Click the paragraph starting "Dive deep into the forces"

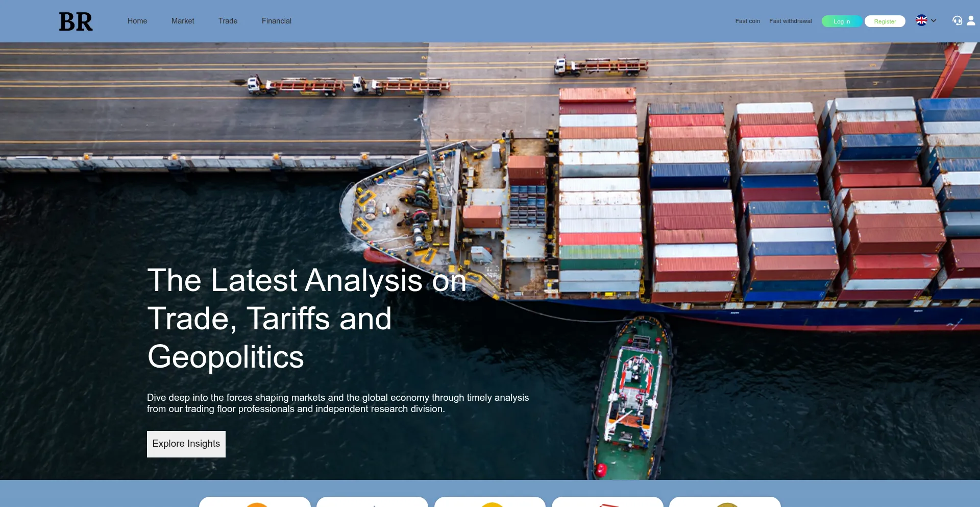[338, 403]
